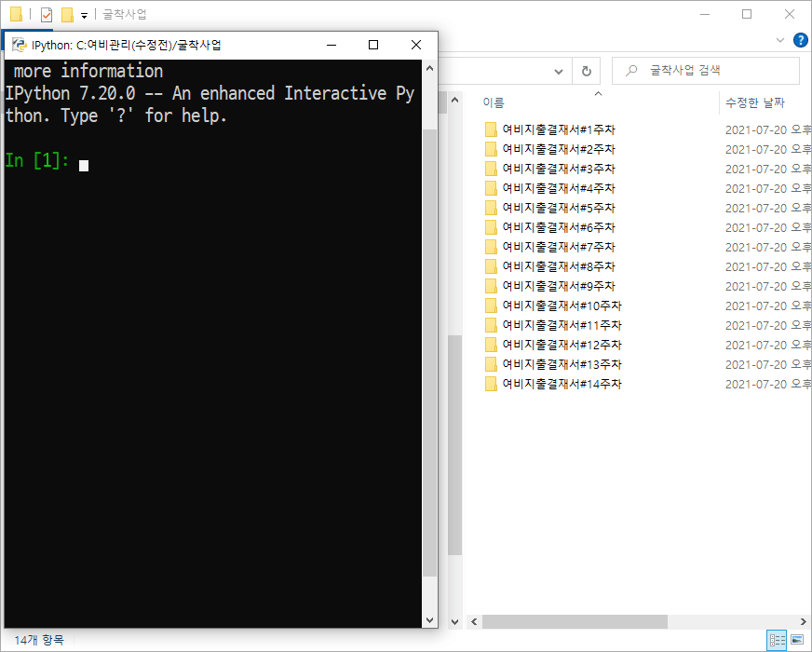Expand the Explorer ribbon chevron
The image size is (812, 652).
(780, 40)
